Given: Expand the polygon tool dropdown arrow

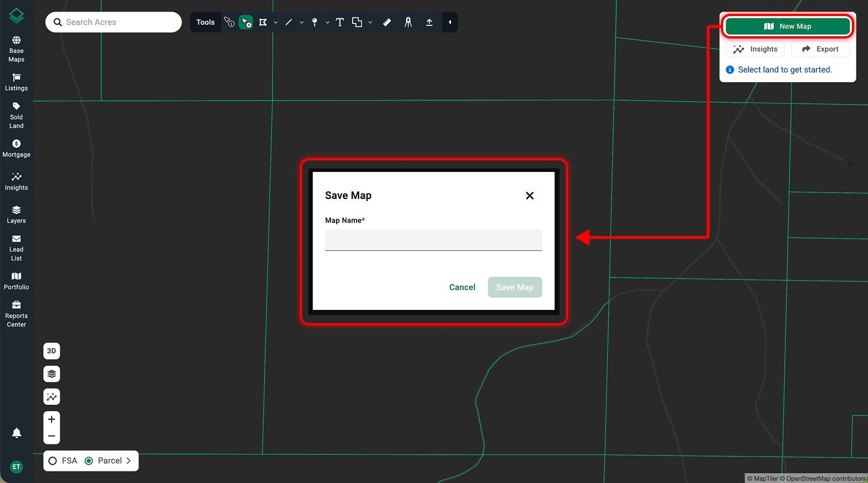Looking at the screenshot, I should [276, 22].
